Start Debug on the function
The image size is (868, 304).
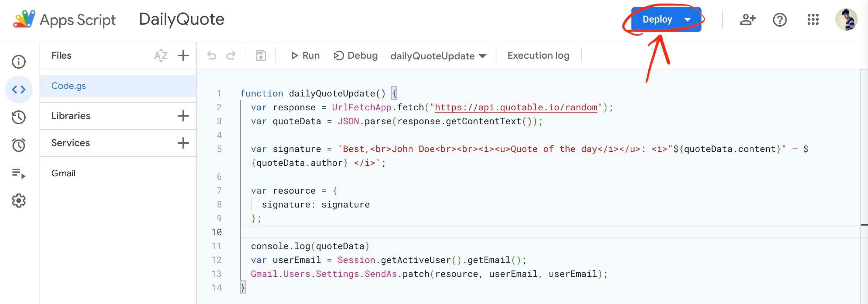355,56
